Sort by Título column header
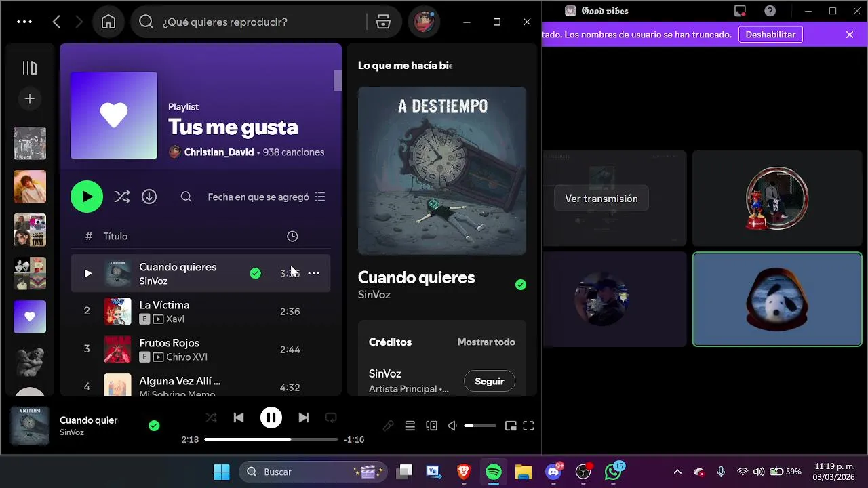Screen dimensions: 868x488 click(x=115, y=236)
